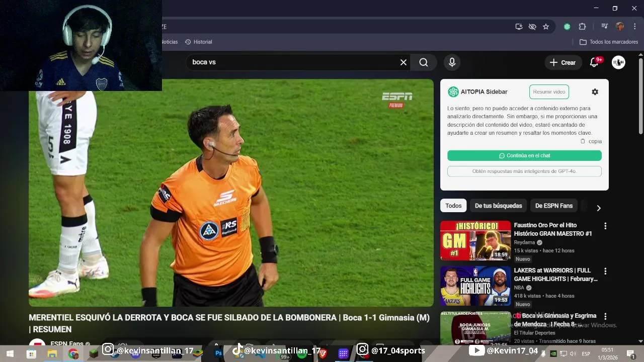The height and width of the screenshot is (362, 644).
Task: Open the media controls music-note icon
Action: pyautogui.click(x=605, y=27)
